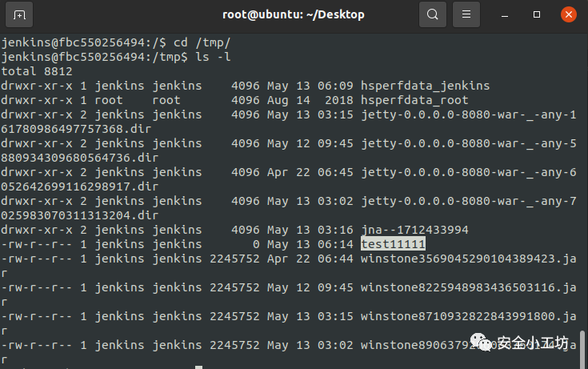Click winstone8225948983436503116 filename
The height and width of the screenshot is (369, 588).
[468, 287]
